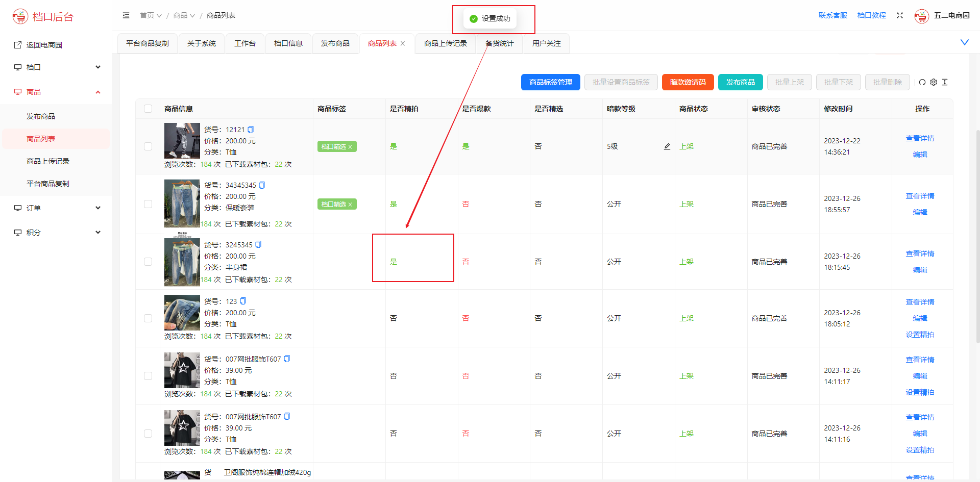Open 档口教程 link

click(x=872, y=15)
